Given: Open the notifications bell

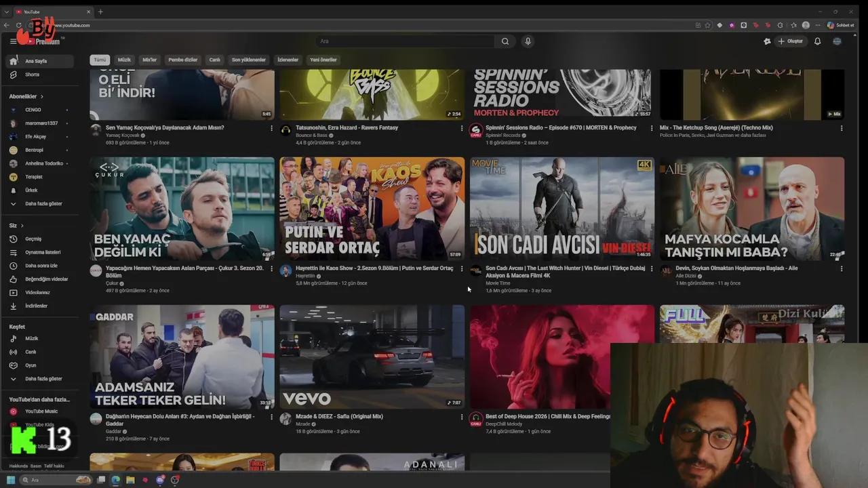Looking at the screenshot, I should pyautogui.click(x=817, y=41).
